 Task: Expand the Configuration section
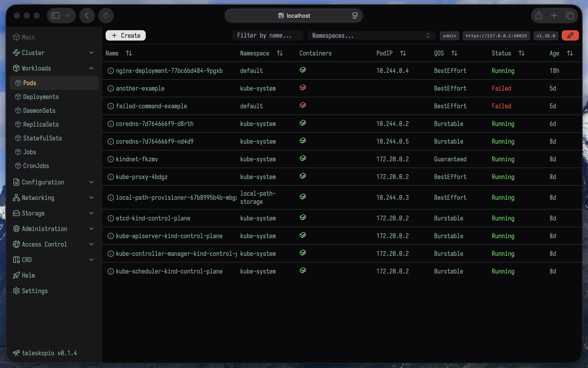point(53,182)
